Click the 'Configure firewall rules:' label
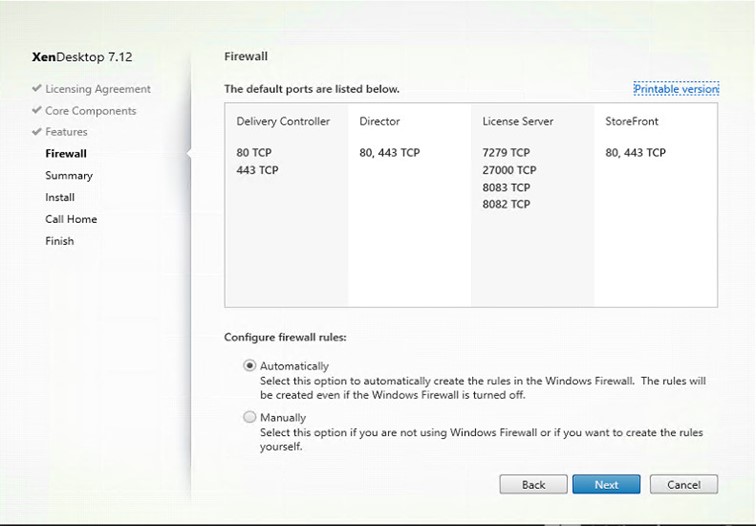 pyautogui.click(x=285, y=337)
